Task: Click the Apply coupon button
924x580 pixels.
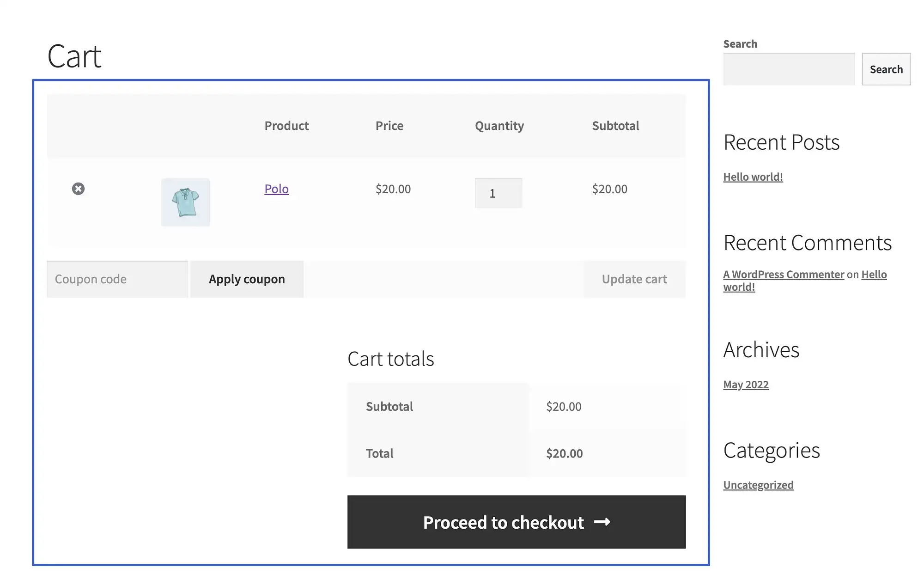Action: pos(246,278)
